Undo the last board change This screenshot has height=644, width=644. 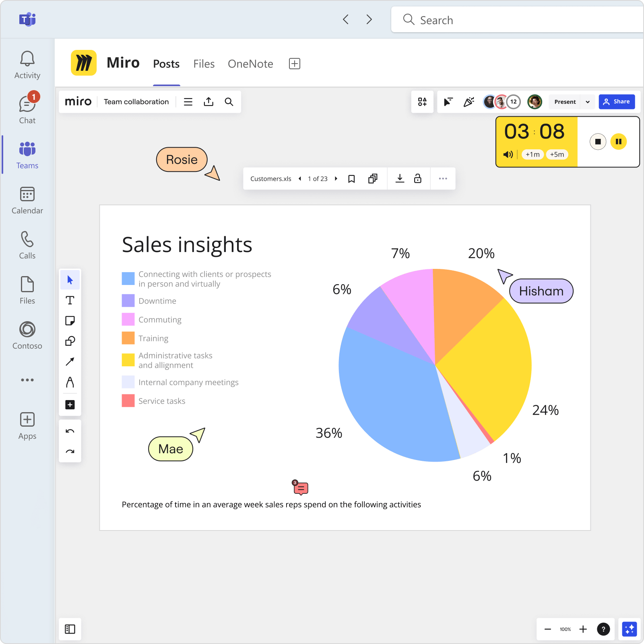tap(70, 431)
